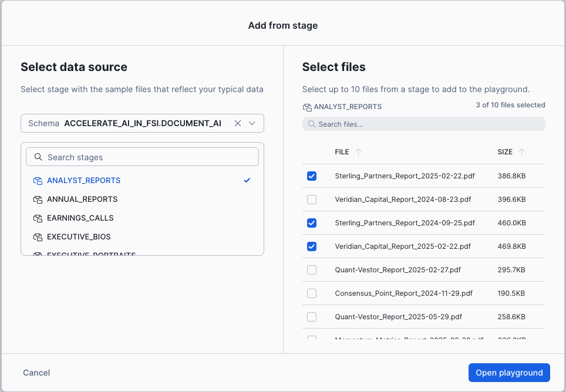The height and width of the screenshot is (392, 566).
Task: Check Veridian_Capital_Report_2024-08-23.pdf
Action: pyautogui.click(x=312, y=199)
